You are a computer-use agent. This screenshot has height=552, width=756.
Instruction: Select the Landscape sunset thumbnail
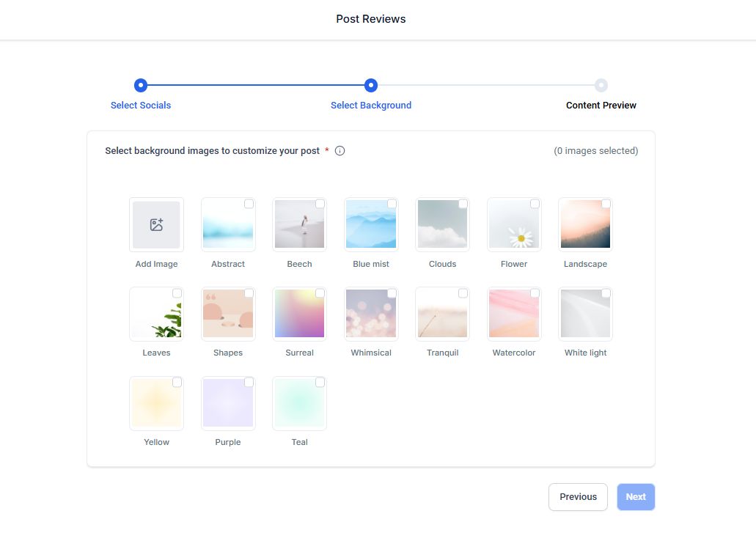(x=585, y=224)
